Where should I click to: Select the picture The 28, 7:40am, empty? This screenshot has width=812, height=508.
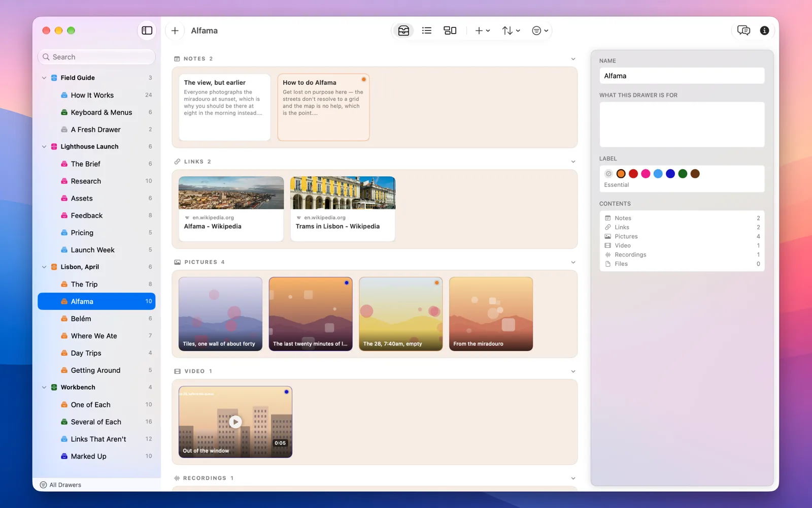point(400,314)
